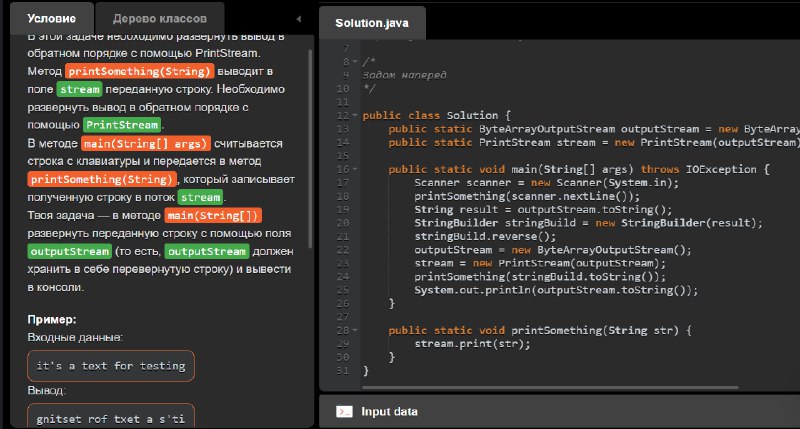800x429 pixels.
Task: Click 'public class Solution {' line
Action: tap(437, 115)
